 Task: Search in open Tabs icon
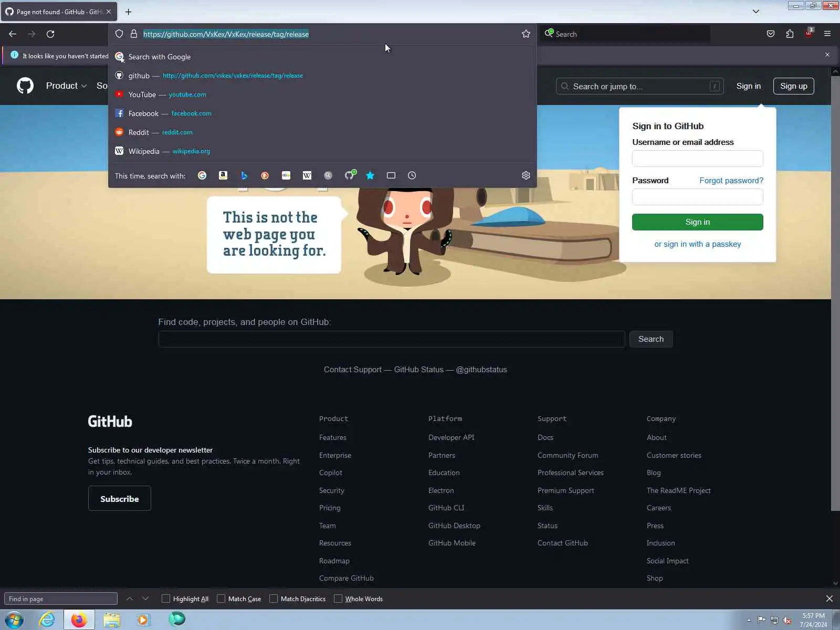pyautogui.click(x=391, y=175)
